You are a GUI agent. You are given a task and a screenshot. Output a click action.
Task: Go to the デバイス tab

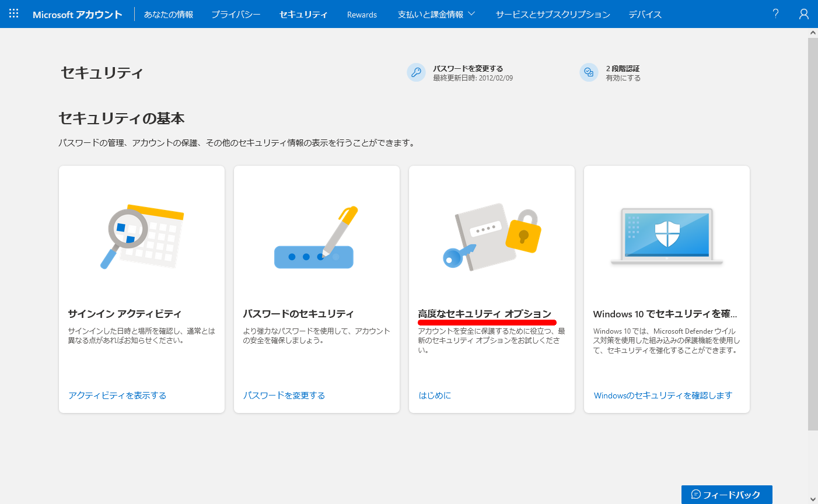645,15
